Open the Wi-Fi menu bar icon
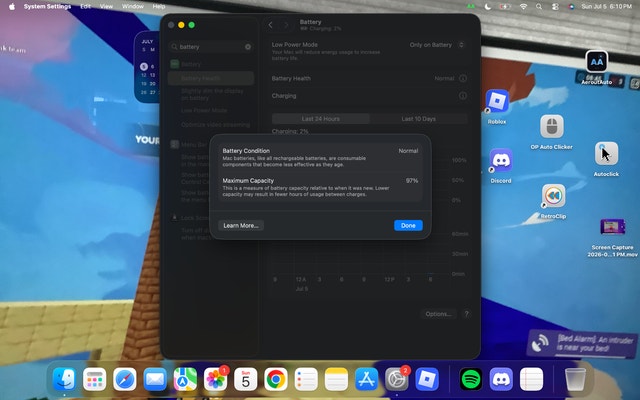Viewport: 640px width, 400px height. point(523,7)
